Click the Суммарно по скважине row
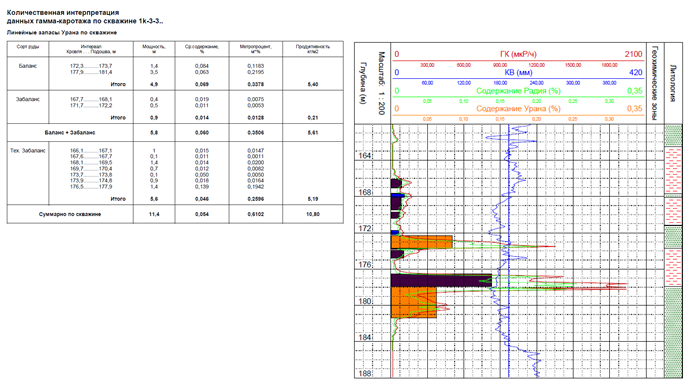Screen dimensions: 695x389 (x=175, y=214)
